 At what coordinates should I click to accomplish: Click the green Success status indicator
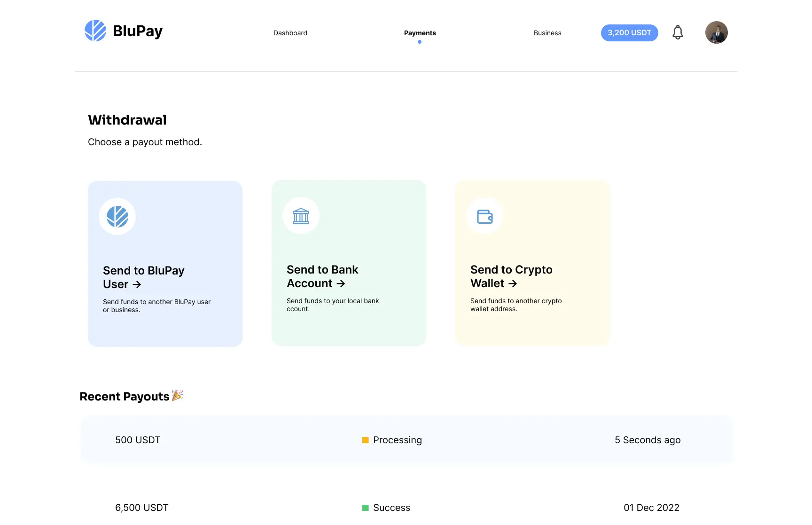click(365, 508)
